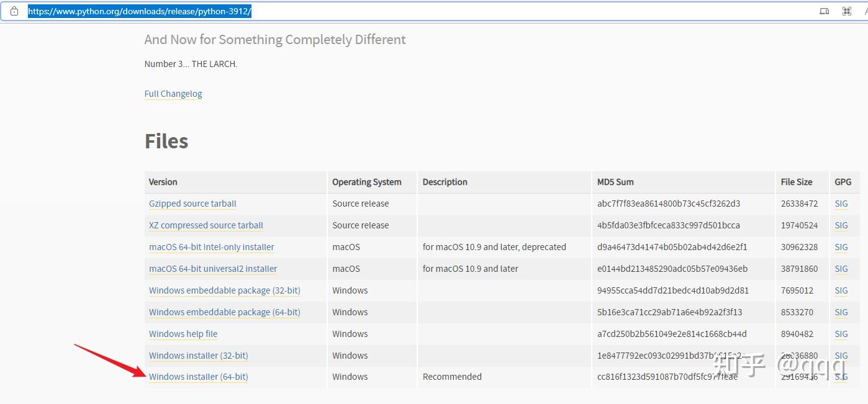Open the Windows help file link
868x404 pixels.
click(x=183, y=334)
